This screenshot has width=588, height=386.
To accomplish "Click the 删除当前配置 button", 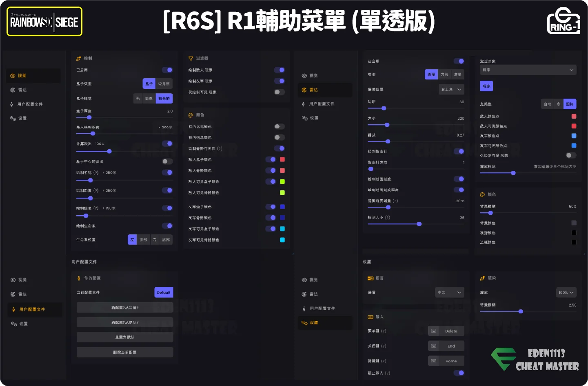I will [125, 352].
